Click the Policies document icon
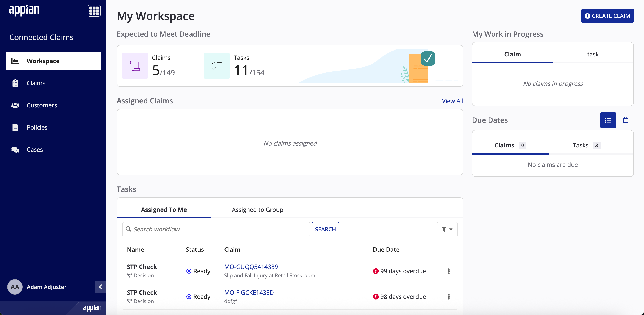644x315 pixels. (15, 127)
